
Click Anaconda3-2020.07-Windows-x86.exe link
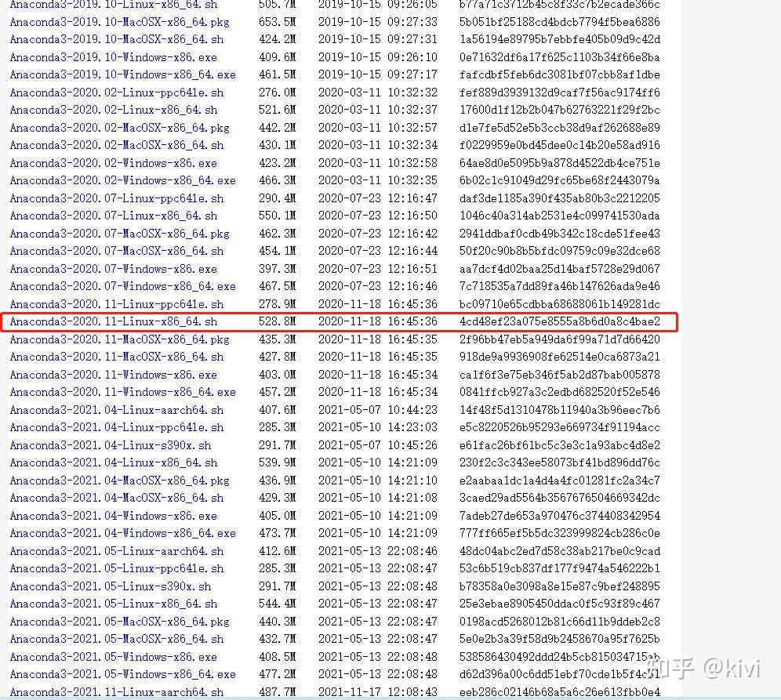click(114, 269)
